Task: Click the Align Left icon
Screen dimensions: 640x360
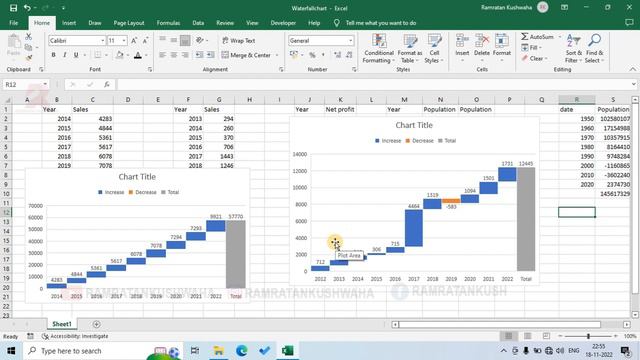Action: tap(162, 55)
